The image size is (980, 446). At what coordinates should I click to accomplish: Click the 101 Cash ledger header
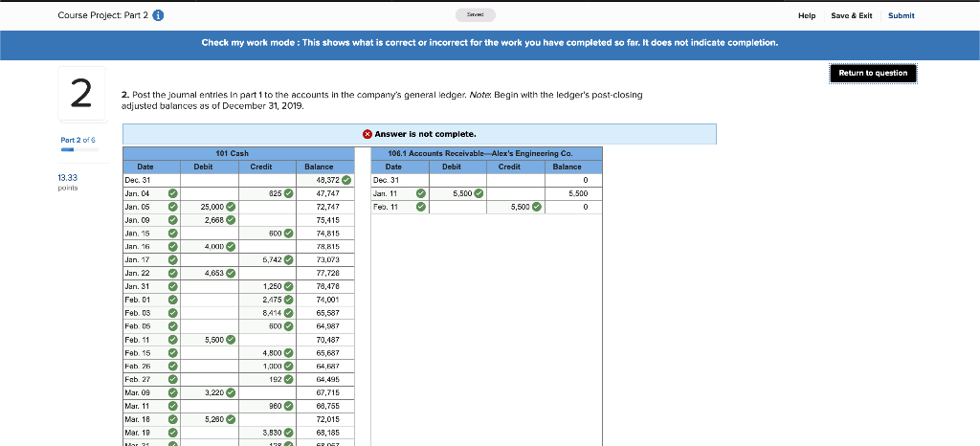(x=238, y=153)
